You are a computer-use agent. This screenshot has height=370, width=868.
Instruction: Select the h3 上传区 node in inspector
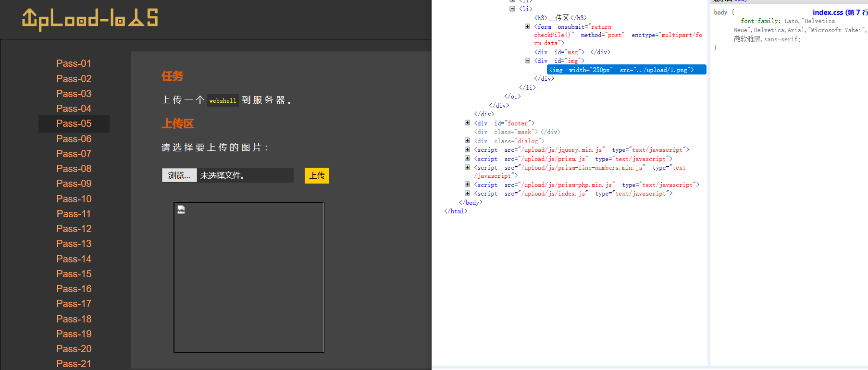560,18
